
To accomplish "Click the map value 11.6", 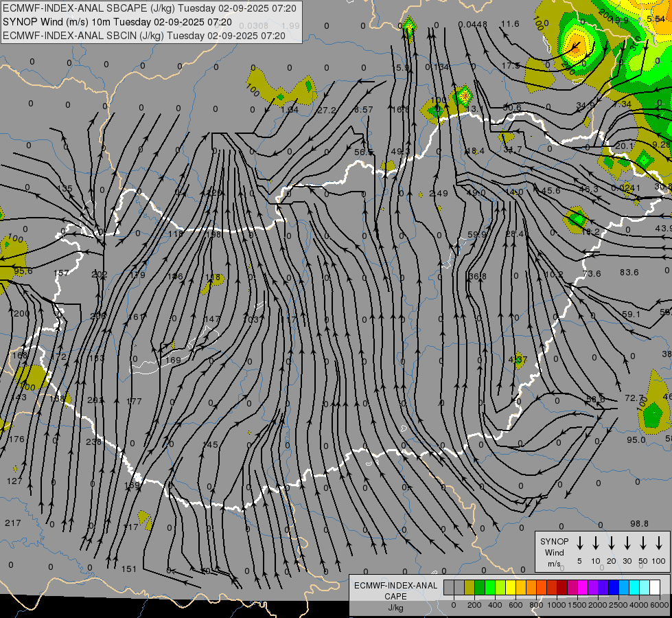I will click(510, 24).
